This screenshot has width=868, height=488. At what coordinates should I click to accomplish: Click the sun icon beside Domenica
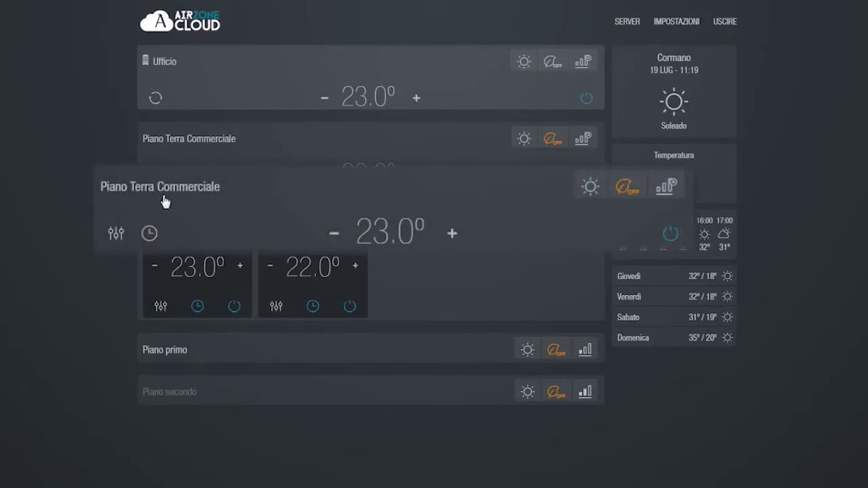point(728,338)
